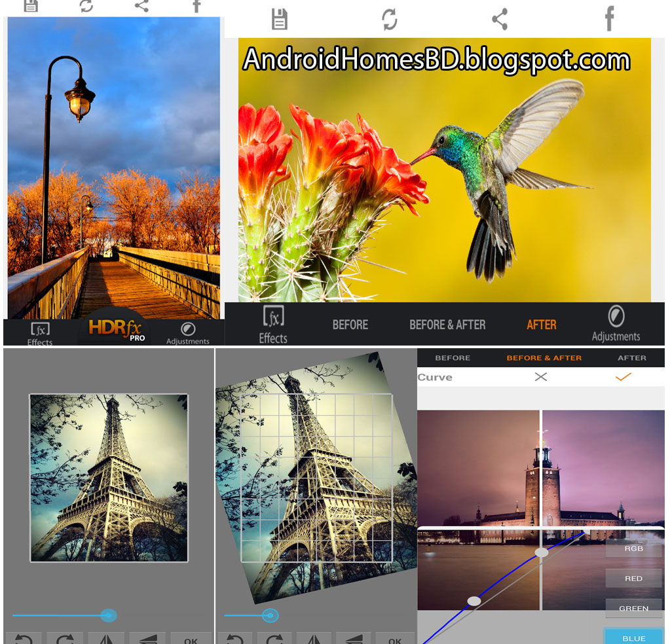Adjust the effect intensity slider
This screenshot has height=644, width=670.
(108, 615)
